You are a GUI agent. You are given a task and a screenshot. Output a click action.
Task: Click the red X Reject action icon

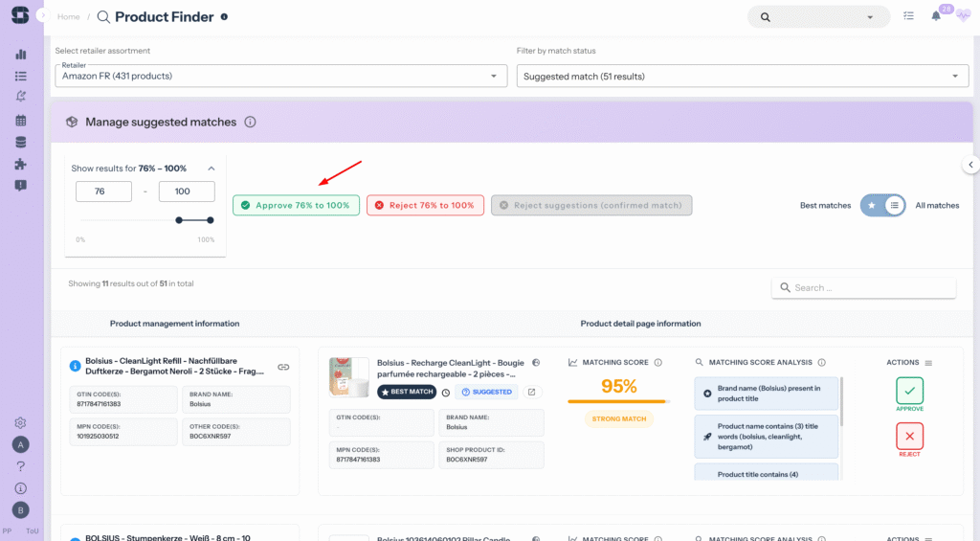tap(909, 437)
